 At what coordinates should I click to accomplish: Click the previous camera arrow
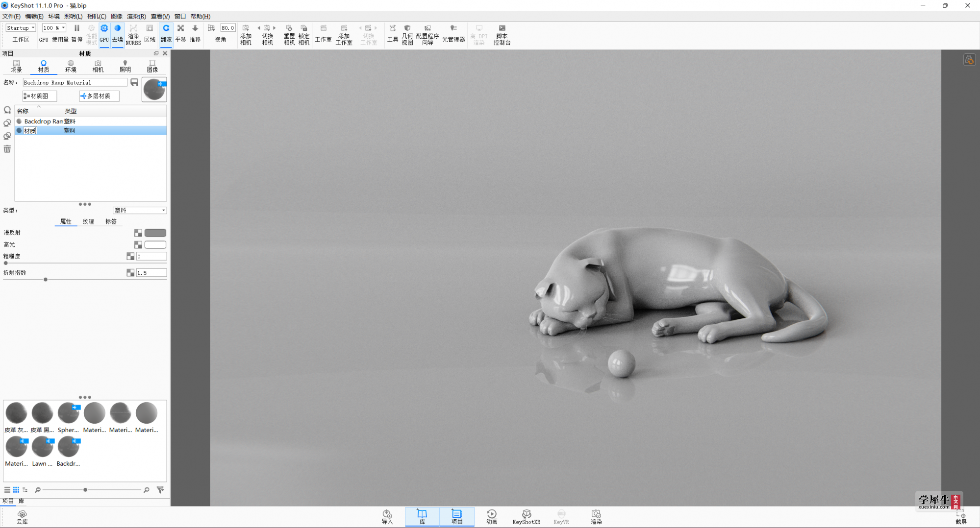[259, 28]
